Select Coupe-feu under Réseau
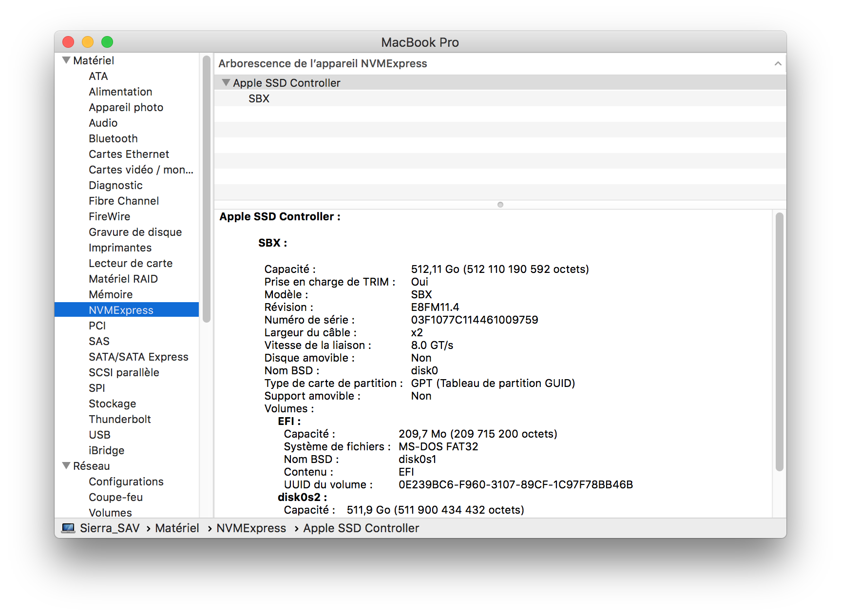 115,497
